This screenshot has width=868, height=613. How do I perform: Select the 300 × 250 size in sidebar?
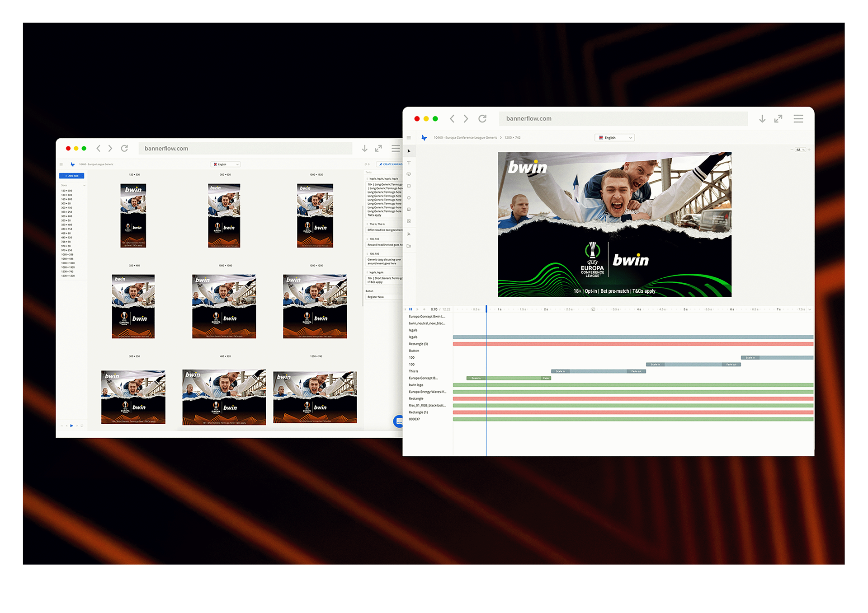click(x=66, y=212)
